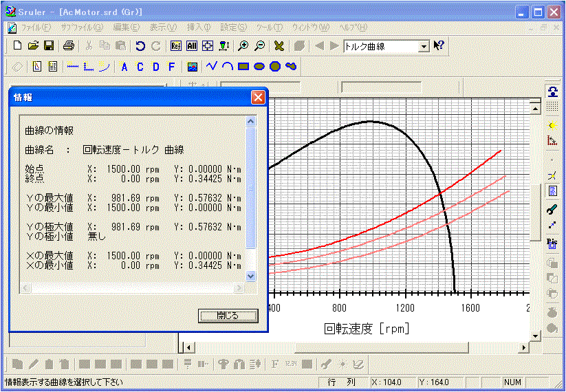Click the red angle measurement icon

point(552,140)
